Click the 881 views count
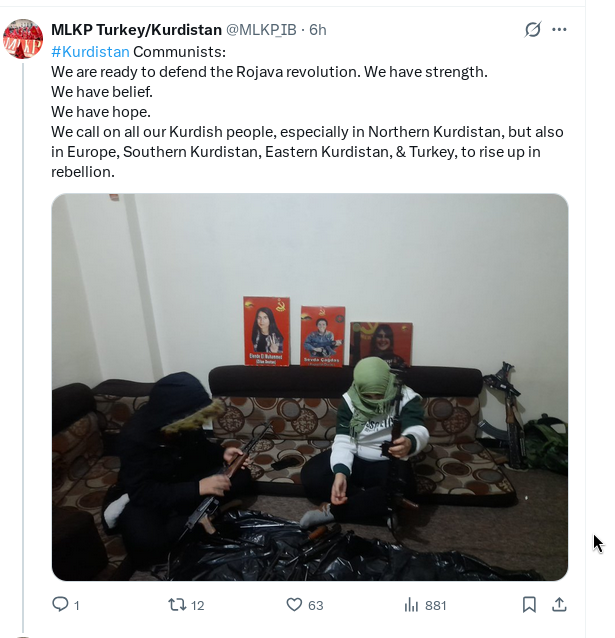 [436, 605]
